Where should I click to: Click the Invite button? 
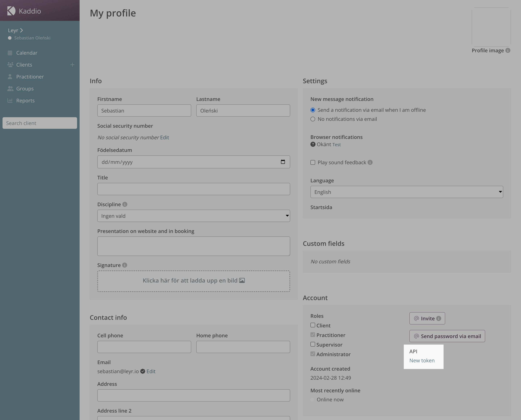(427, 318)
